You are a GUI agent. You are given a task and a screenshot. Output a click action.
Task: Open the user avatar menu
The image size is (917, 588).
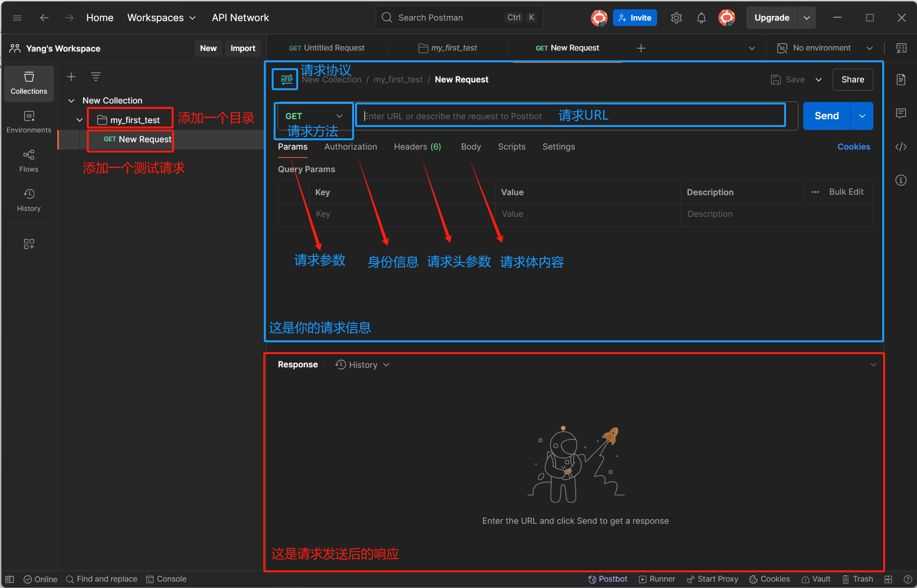click(x=727, y=18)
